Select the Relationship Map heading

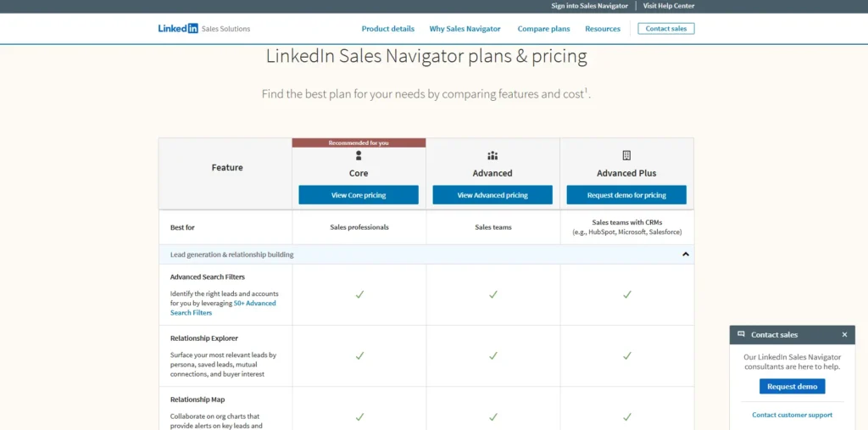click(x=198, y=399)
